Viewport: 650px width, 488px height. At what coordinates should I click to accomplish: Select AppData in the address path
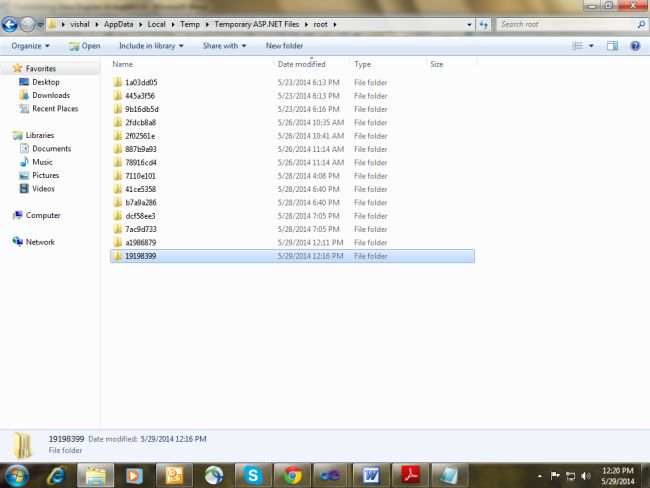119,24
